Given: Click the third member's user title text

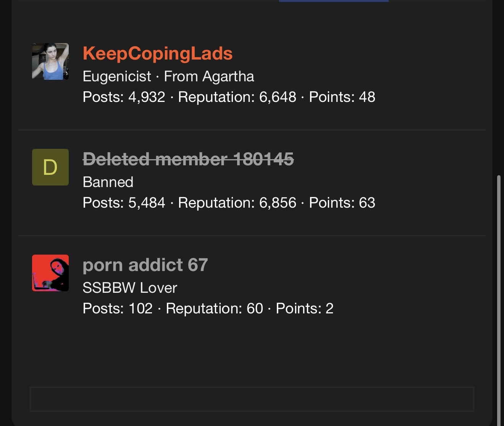Looking at the screenshot, I should (x=130, y=288).
